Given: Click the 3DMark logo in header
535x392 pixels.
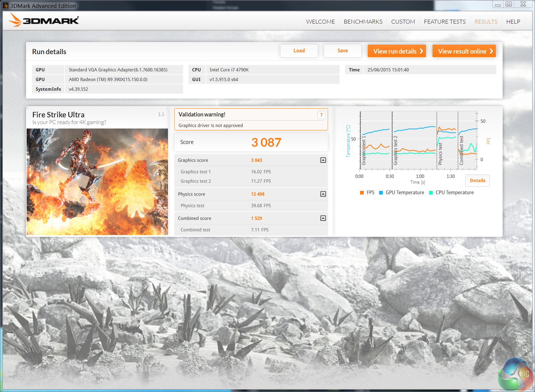Looking at the screenshot, I should coord(44,20).
